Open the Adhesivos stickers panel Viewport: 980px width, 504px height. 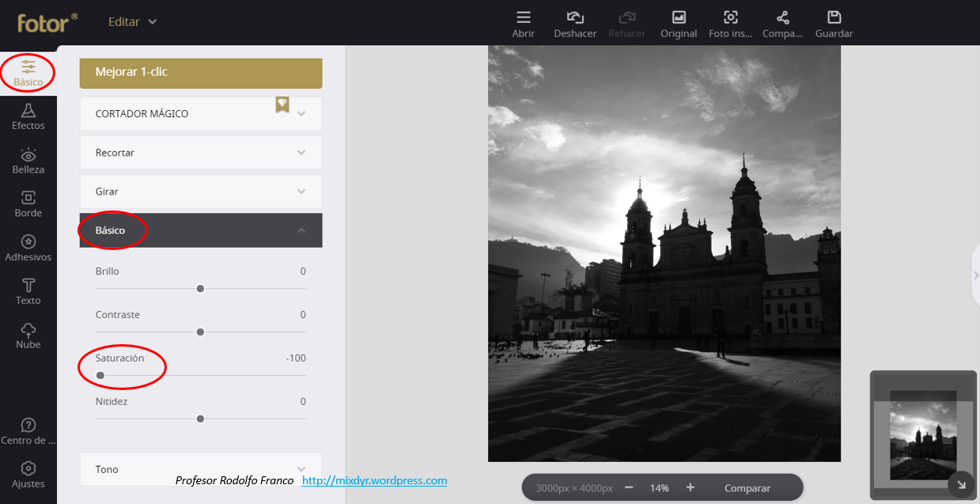point(28,247)
